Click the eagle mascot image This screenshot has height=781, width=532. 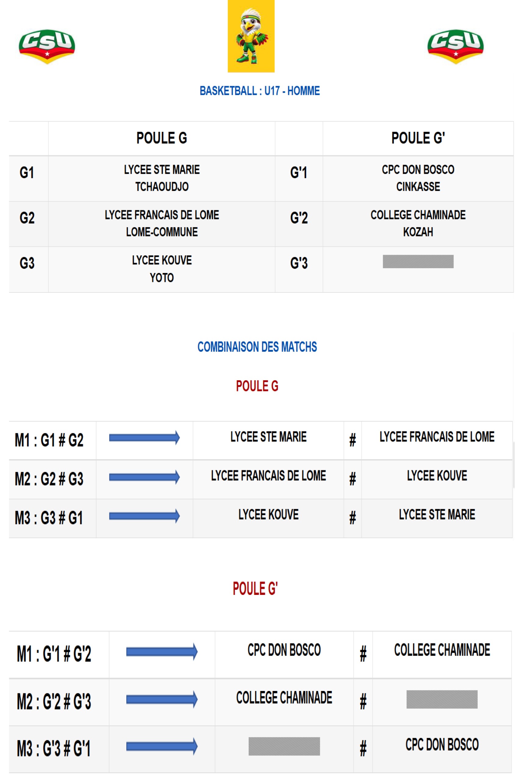[x=251, y=36]
